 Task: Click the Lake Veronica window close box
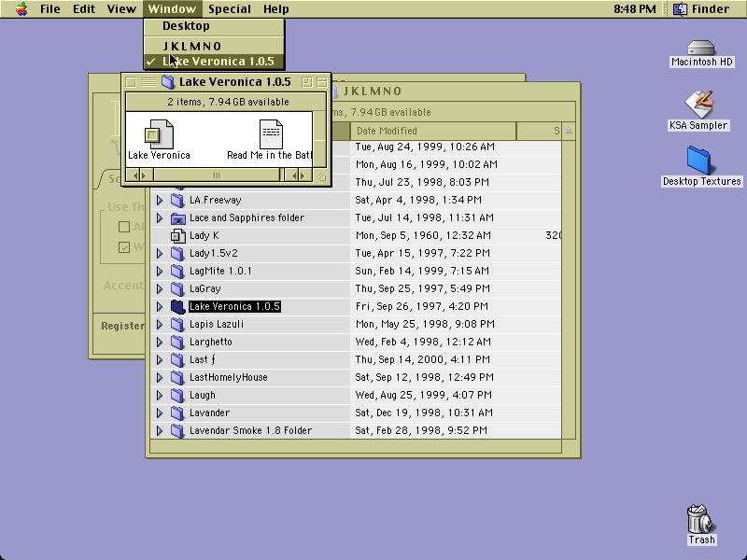[131, 82]
